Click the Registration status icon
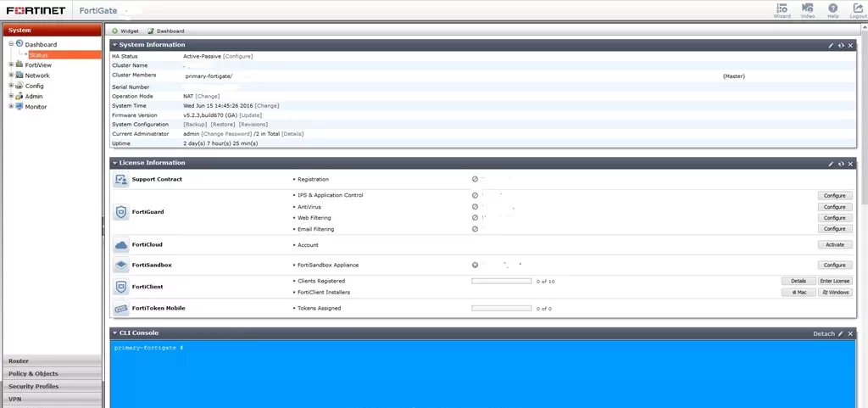The height and width of the screenshot is (408, 868). (x=475, y=179)
